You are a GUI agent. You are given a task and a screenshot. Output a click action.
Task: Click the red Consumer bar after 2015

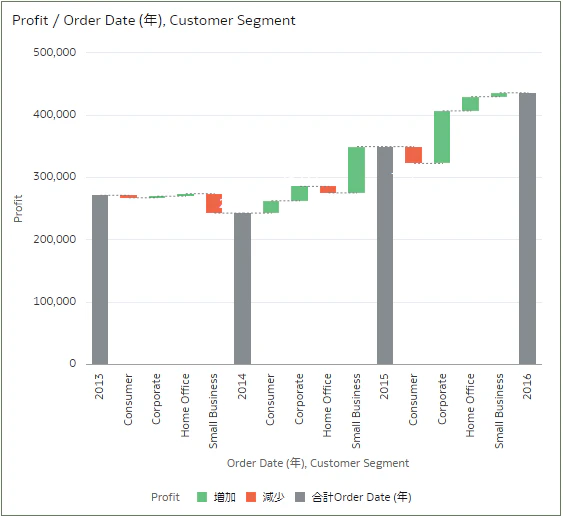click(x=414, y=155)
